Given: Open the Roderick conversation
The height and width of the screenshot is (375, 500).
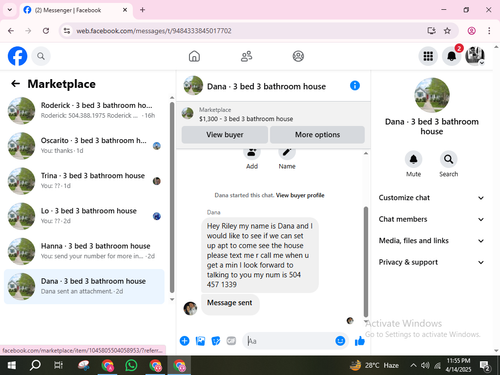Looking at the screenshot, I should [84, 110].
